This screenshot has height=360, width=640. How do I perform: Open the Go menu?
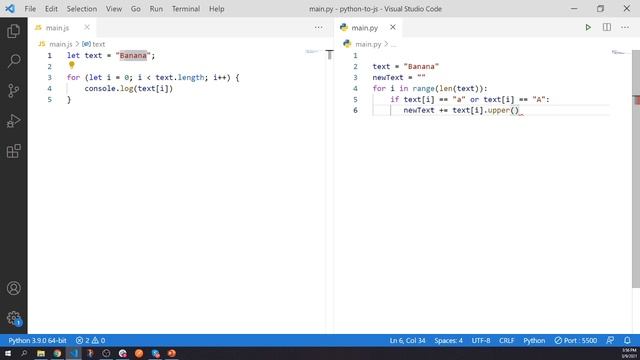[136, 9]
